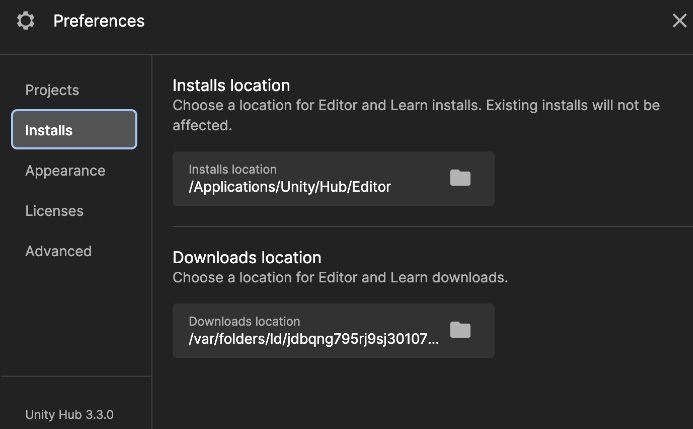Viewport: 693px width, 429px height.
Task: Click the Unity Hub 3.3.0 version label
Action: pos(69,415)
